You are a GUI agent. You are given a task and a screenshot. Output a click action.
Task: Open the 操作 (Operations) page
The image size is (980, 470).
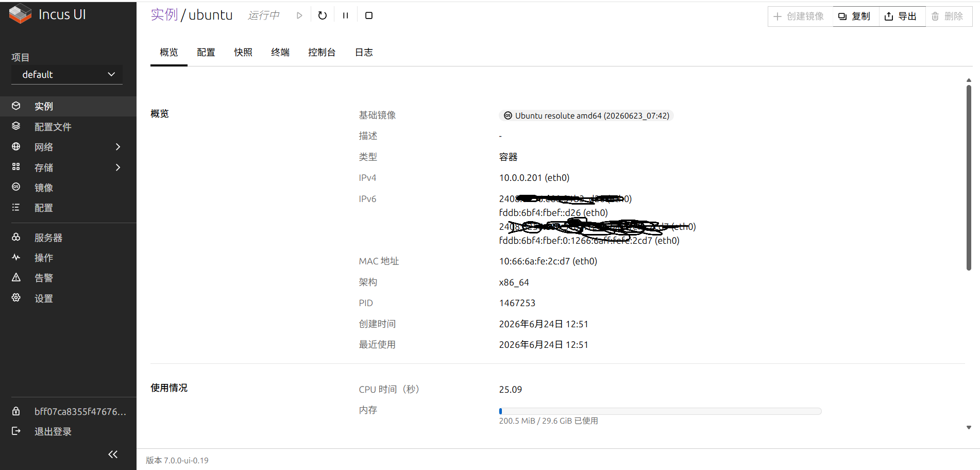pos(68,258)
